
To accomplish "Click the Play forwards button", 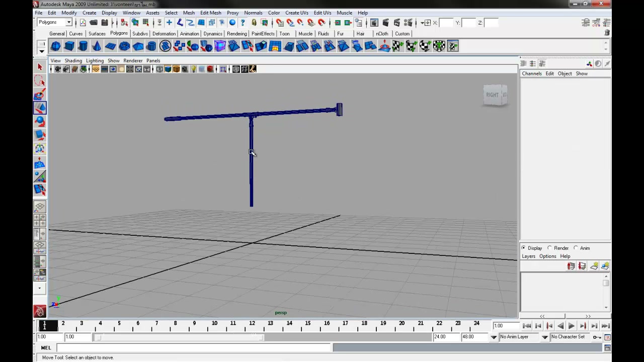I will click(x=572, y=326).
